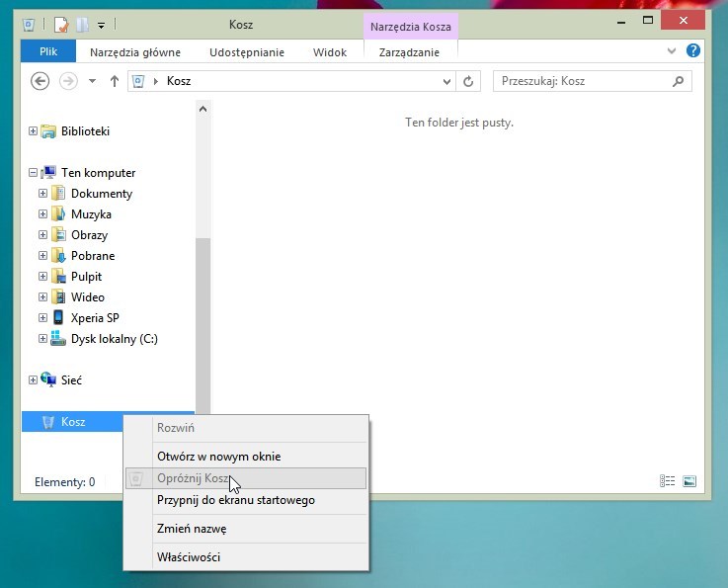Expand the Dysk lokalny (C:) node
728x588 pixels.
42,339
